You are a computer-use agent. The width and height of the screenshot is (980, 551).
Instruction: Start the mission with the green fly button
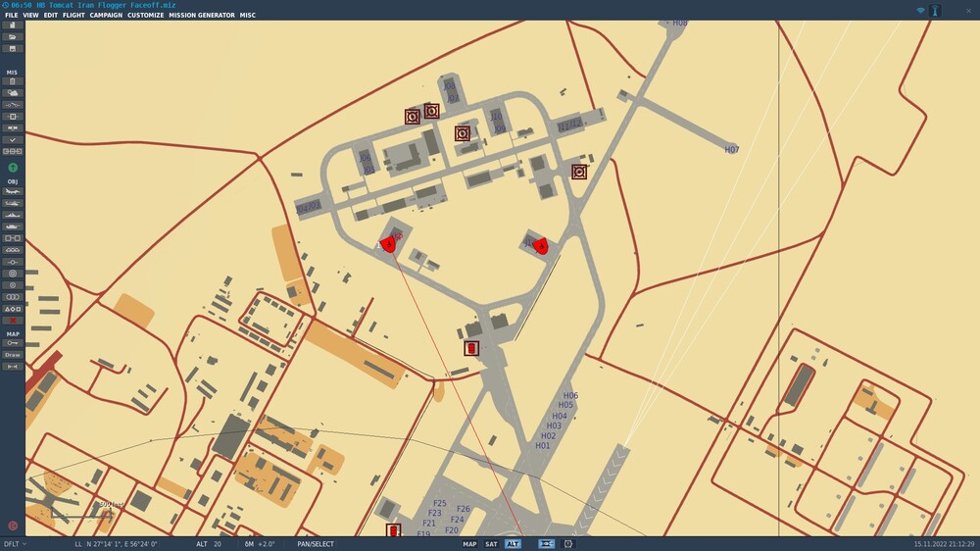pyautogui.click(x=13, y=168)
